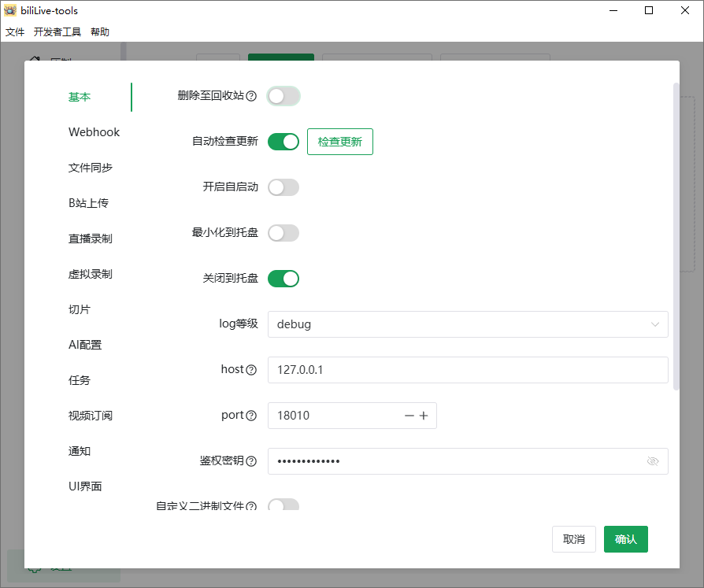This screenshot has height=588, width=704.
Task: Click the question mark icon next to host
Action: click(252, 369)
